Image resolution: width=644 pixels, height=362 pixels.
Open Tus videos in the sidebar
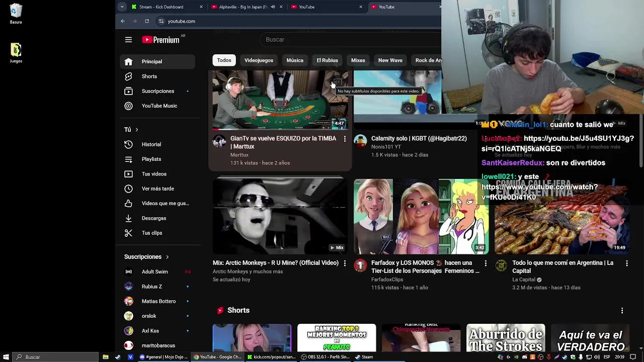coord(157,174)
